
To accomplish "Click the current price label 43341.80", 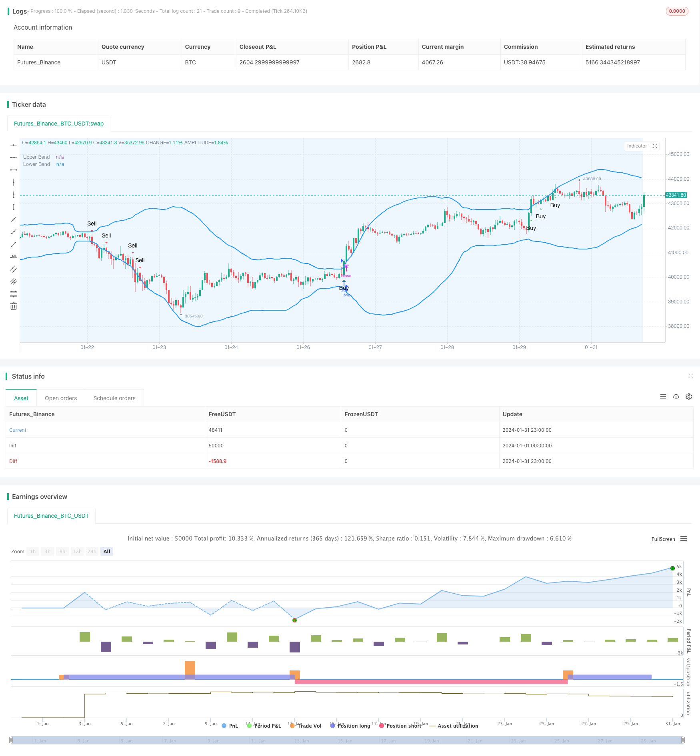I will click(676, 195).
